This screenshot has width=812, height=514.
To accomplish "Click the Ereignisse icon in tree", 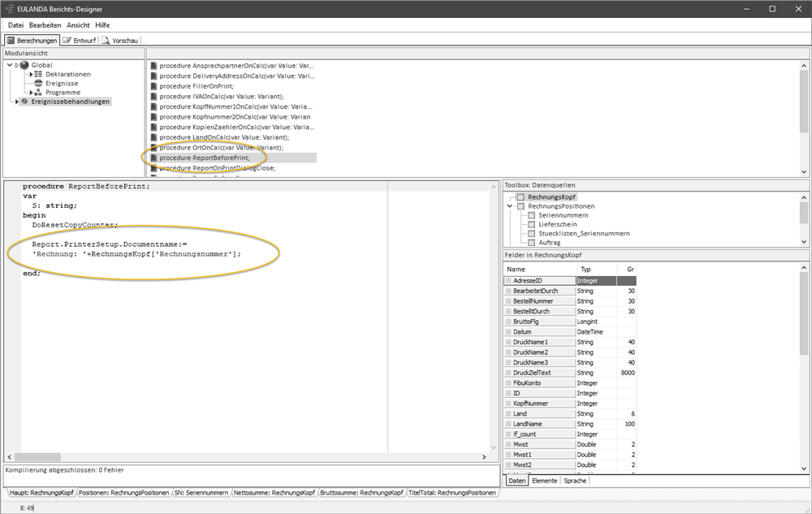I will point(38,84).
